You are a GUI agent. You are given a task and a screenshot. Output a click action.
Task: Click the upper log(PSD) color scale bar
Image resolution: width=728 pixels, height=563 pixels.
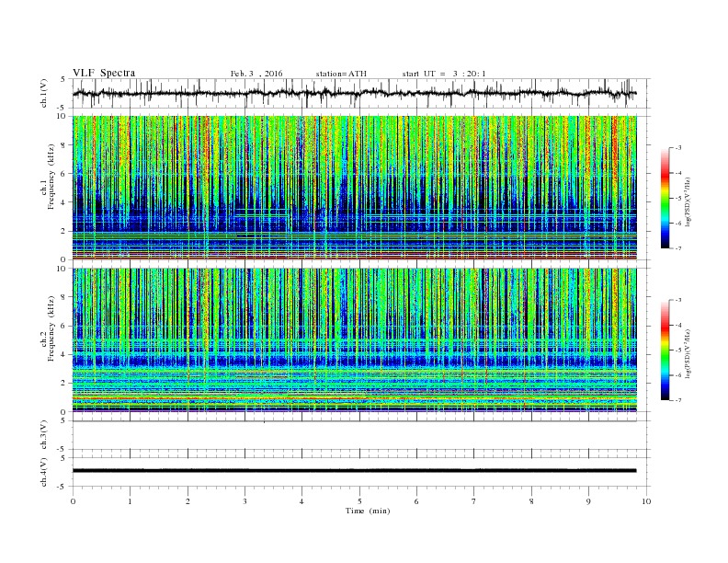(x=665, y=198)
